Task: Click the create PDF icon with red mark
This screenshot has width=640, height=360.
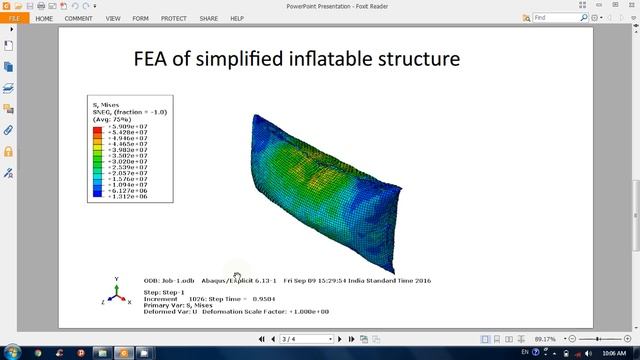Action: coord(64,6)
